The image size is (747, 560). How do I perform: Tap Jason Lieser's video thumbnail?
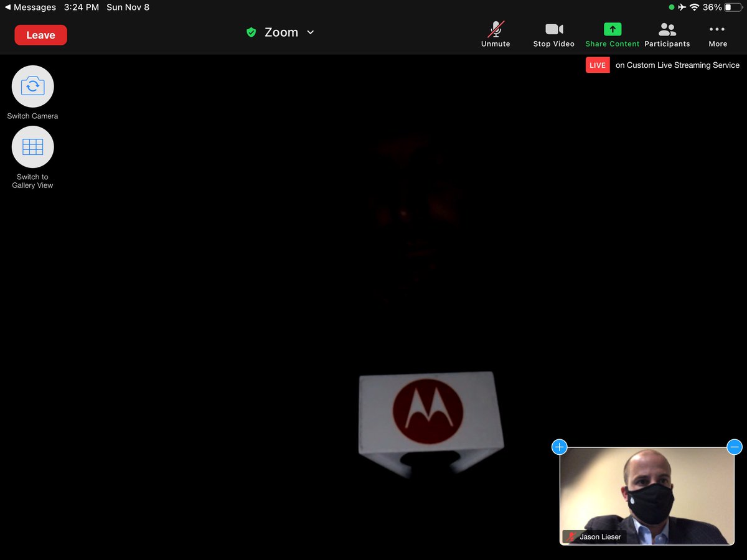647,496
